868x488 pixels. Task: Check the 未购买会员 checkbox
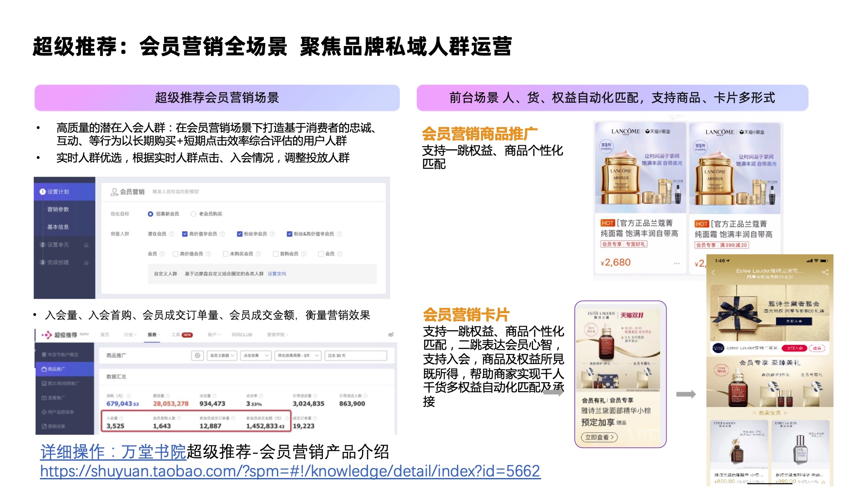tap(226, 254)
